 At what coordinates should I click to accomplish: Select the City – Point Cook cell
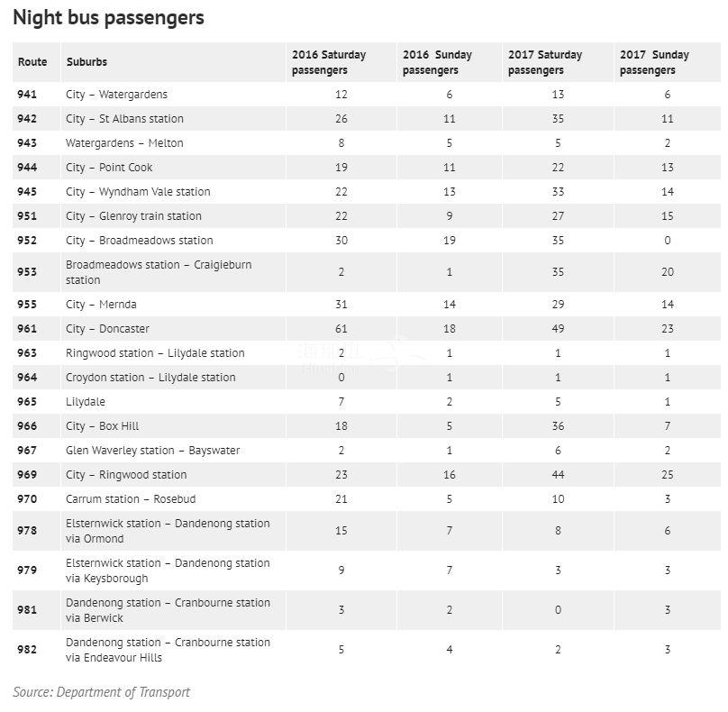click(x=109, y=168)
